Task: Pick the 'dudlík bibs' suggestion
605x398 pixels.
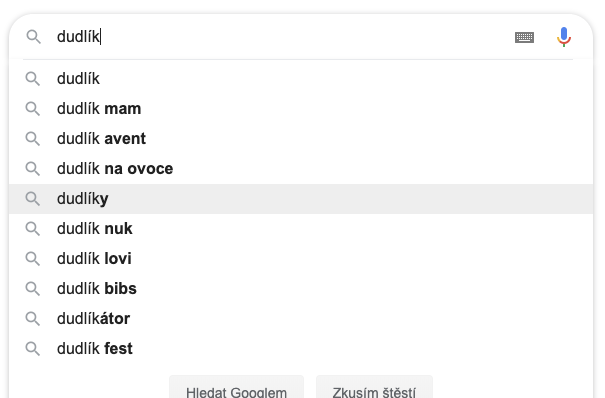Action: point(301,289)
